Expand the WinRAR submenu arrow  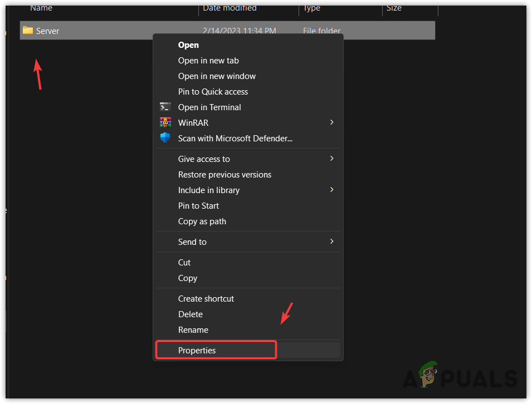pos(332,122)
